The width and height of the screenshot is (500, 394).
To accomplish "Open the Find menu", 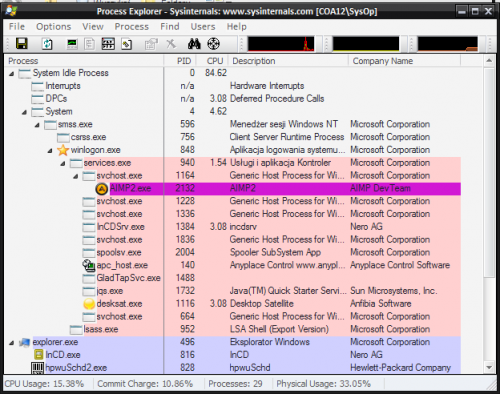I will coord(170,27).
